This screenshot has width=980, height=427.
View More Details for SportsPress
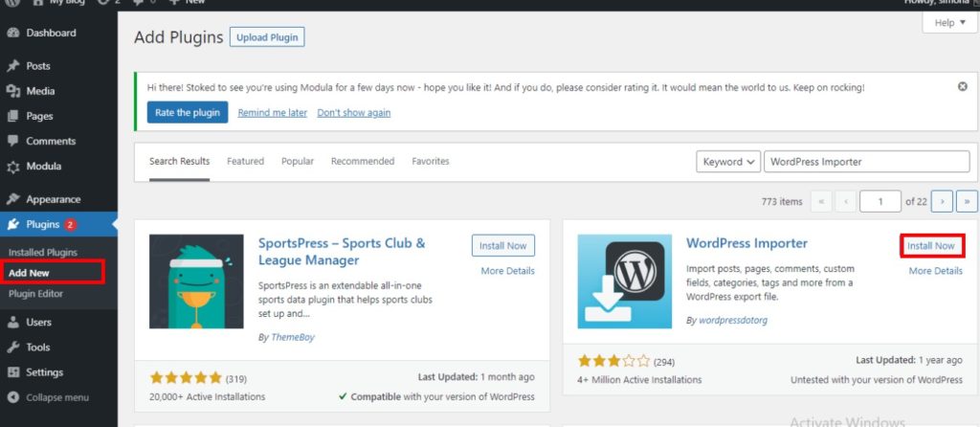[507, 271]
